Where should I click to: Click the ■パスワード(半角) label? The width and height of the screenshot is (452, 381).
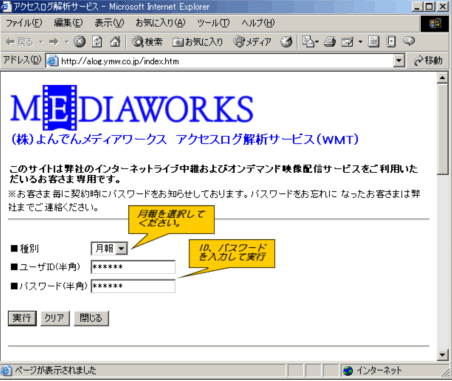(49, 286)
